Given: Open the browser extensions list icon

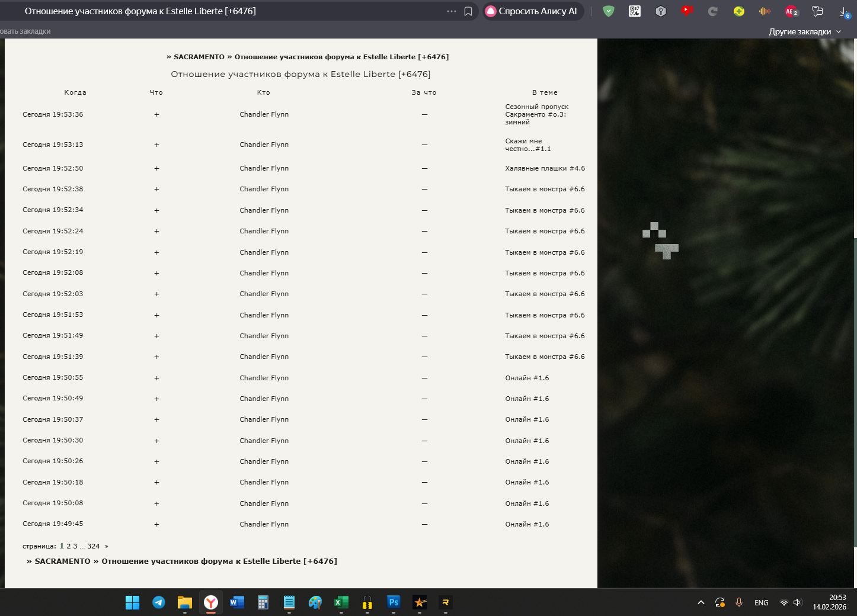Looking at the screenshot, I should tap(818, 11).
